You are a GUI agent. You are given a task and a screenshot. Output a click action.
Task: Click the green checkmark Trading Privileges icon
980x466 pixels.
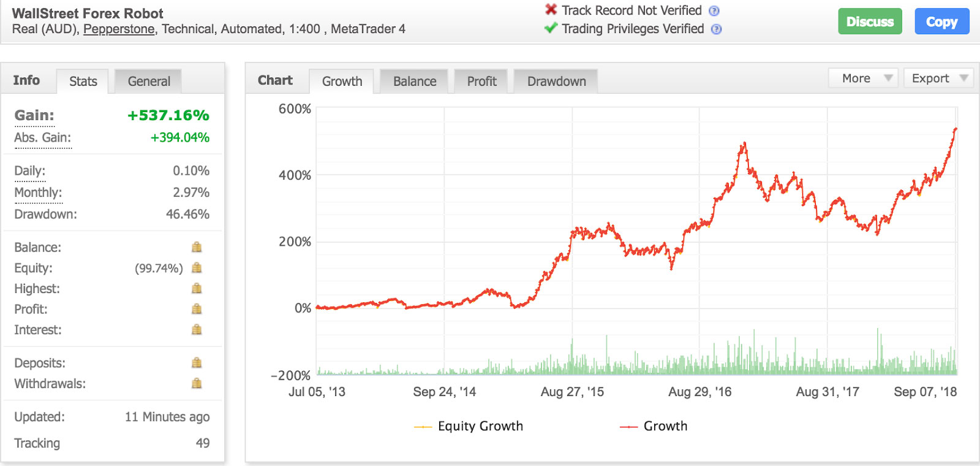pos(551,28)
